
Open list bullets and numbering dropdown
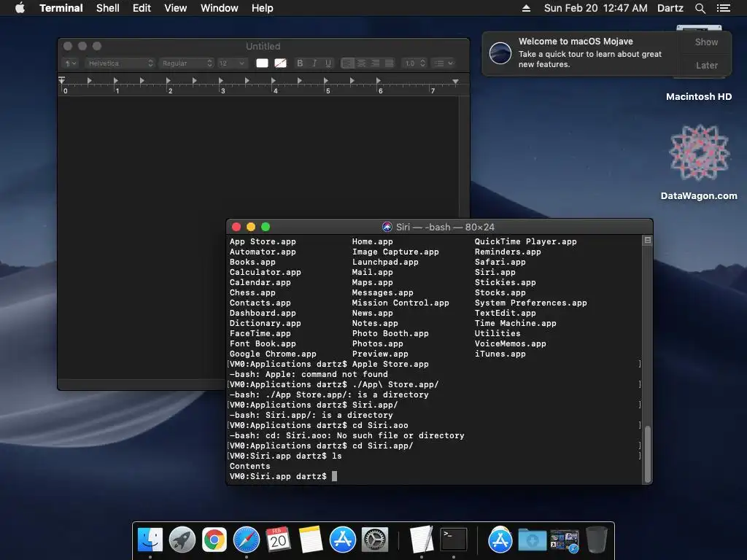pyautogui.click(x=444, y=63)
